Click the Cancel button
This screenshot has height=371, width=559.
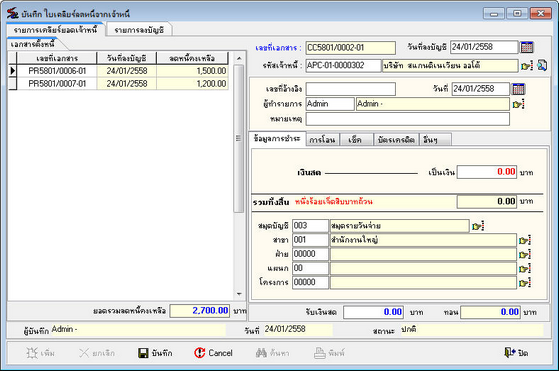click(213, 353)
